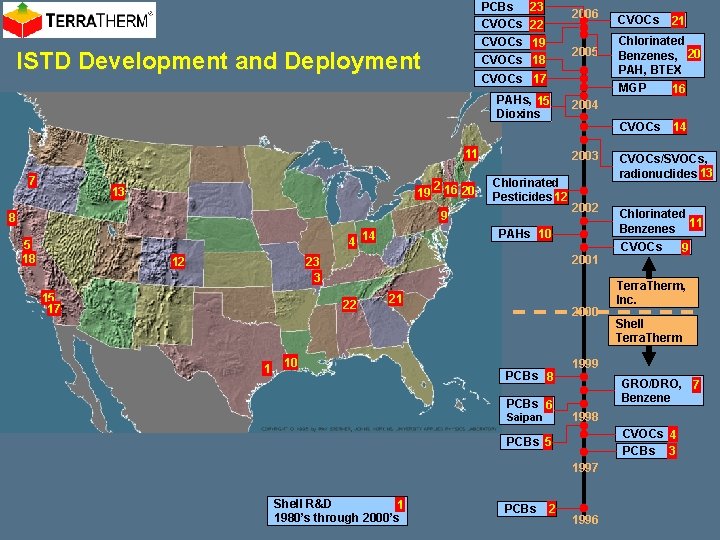Click the slide title ISTD Development and Deployment

point(218,61)
